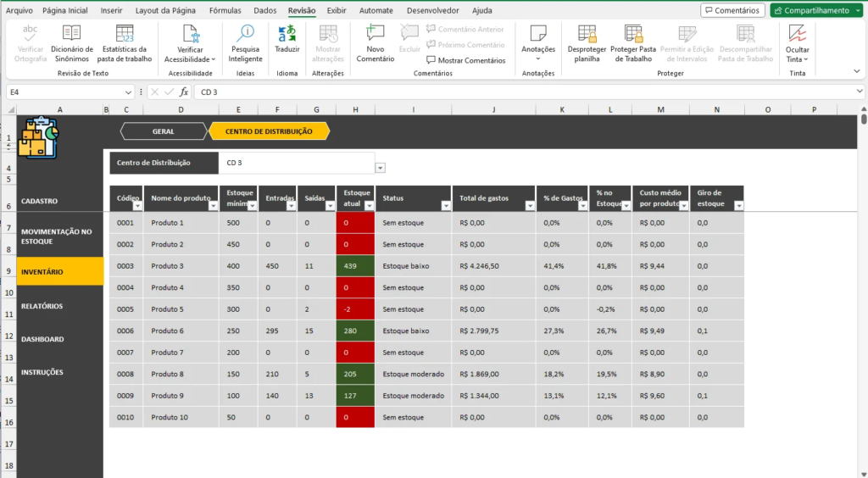868x478 pixels.
Task: Open Dicionário de Sinônimos tool
Action: point(72,42)
